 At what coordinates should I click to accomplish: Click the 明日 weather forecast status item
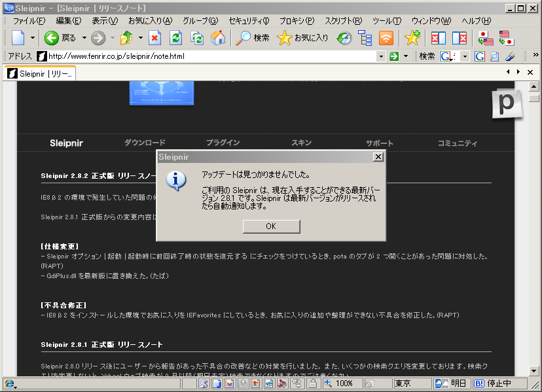451,383
